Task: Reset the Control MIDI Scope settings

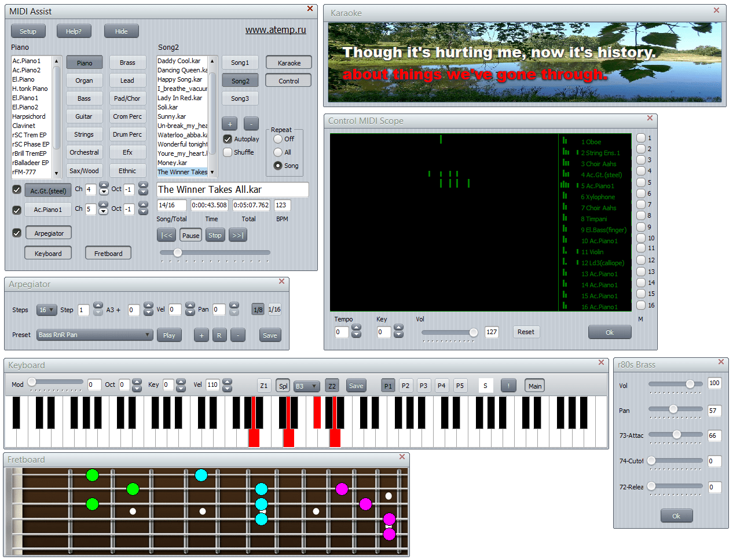Action: (x=526, y=331)
